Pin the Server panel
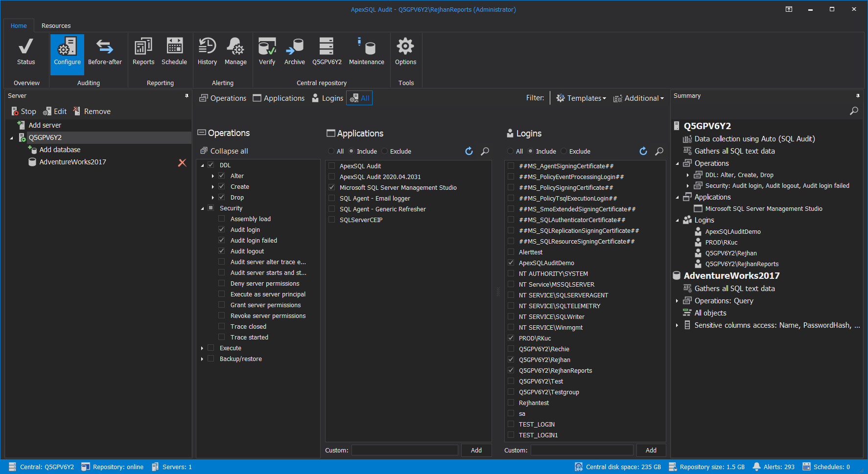 click(x=187, y=96)
